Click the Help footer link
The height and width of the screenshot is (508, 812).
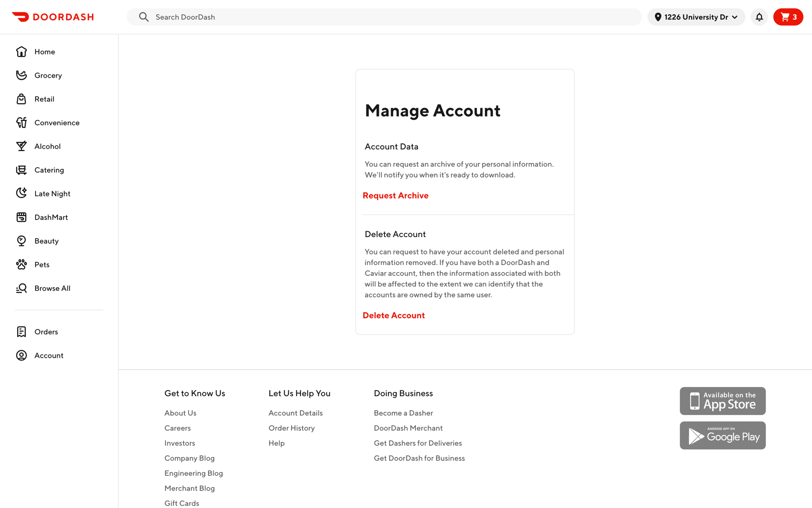tap(277, 443)
